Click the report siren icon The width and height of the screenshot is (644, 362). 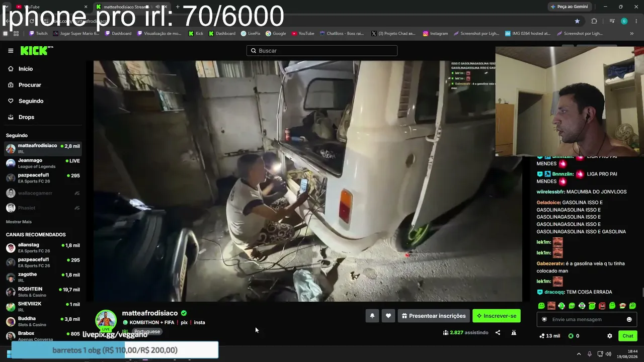point(514,332)
